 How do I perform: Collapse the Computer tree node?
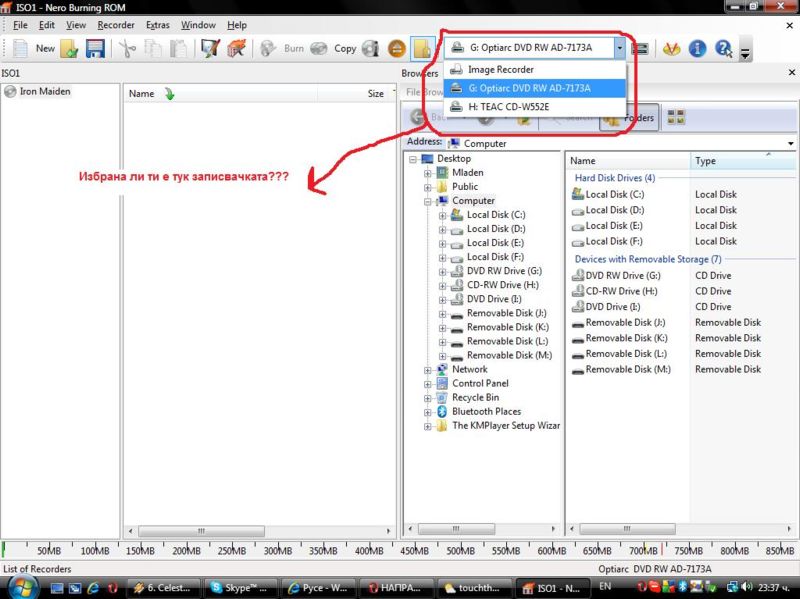tap(428, 202)
